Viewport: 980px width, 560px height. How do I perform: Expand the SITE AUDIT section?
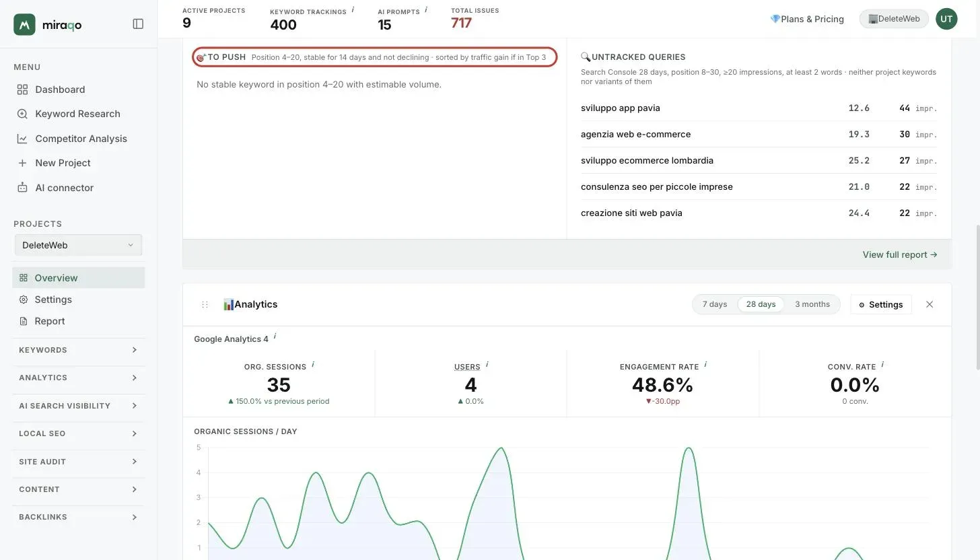(78, 462)
